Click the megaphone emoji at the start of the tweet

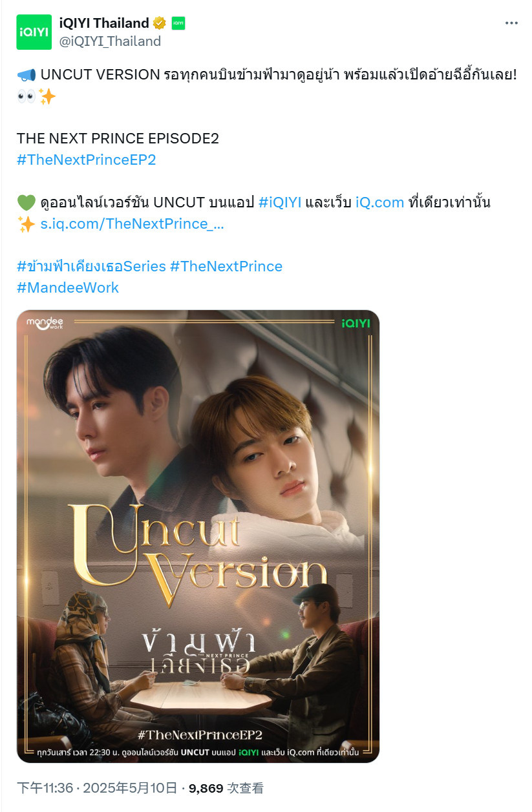(x=27, y=74)
